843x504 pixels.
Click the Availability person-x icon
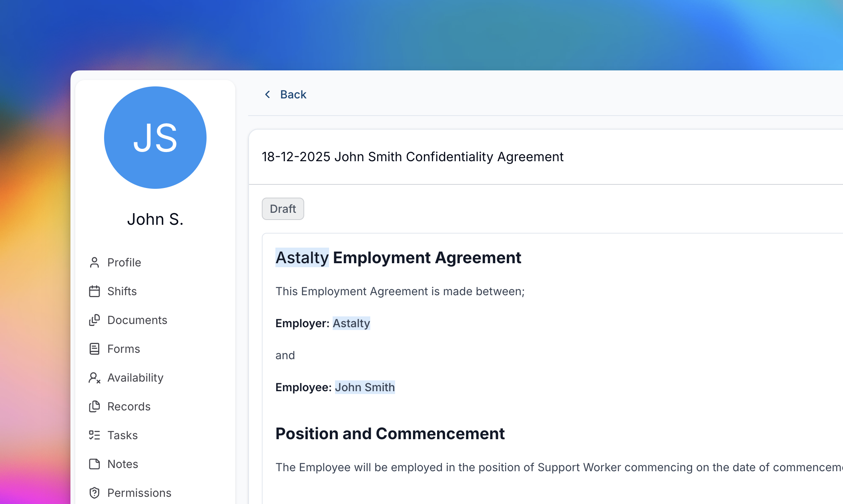click(x=94, y=378)
